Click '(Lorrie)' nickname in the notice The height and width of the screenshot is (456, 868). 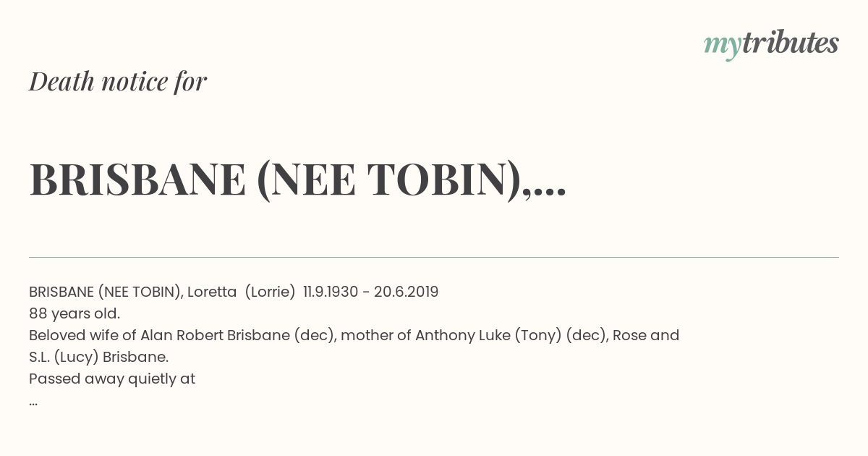pos(270,292)
